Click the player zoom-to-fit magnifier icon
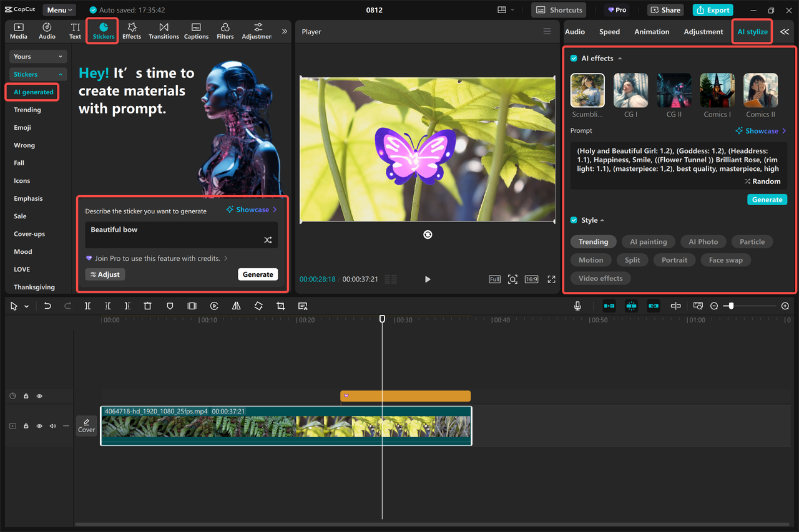Image resolution: width=799 pixels, height=532 pixels. 512,279
